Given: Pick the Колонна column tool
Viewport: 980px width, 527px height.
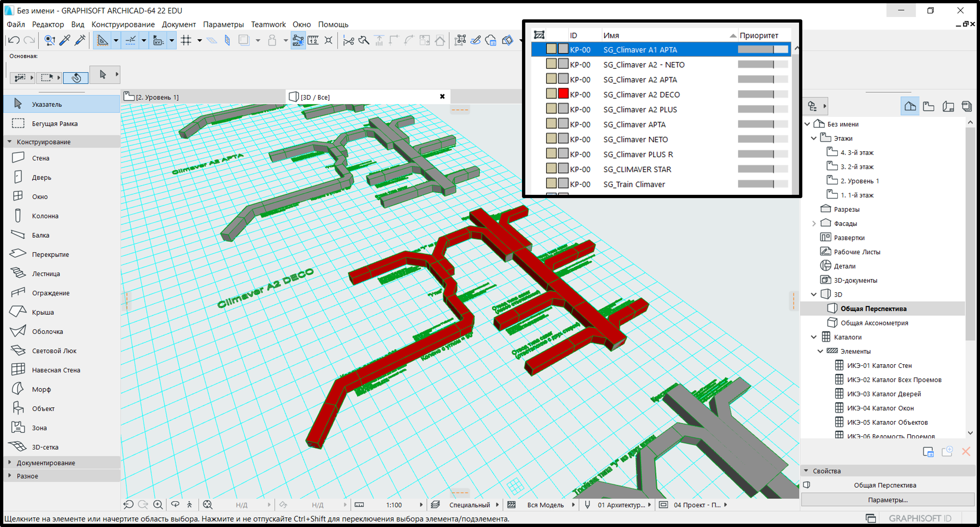Looking at the screenshot, I should coord(62,216).
